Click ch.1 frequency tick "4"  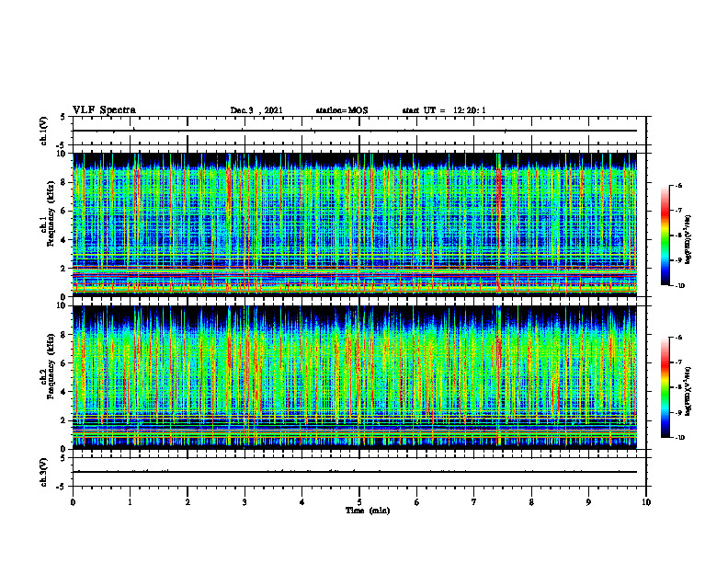click(63, 240)
